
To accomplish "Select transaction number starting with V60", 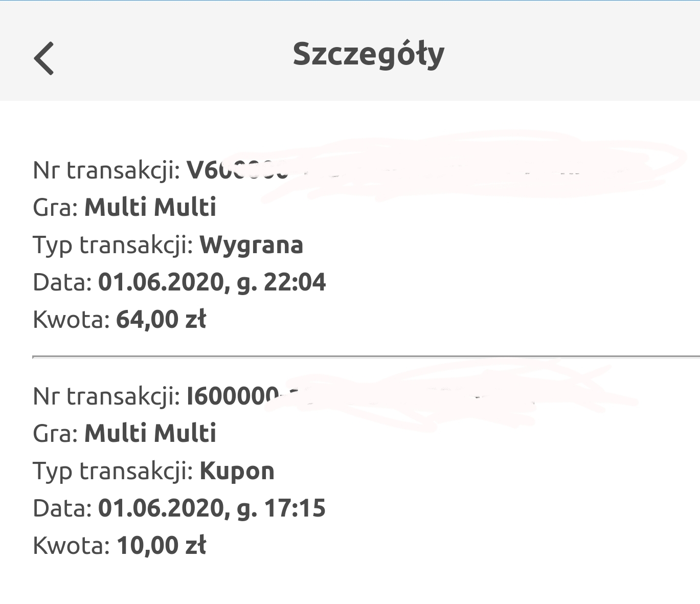I will [x=237, y=170].
